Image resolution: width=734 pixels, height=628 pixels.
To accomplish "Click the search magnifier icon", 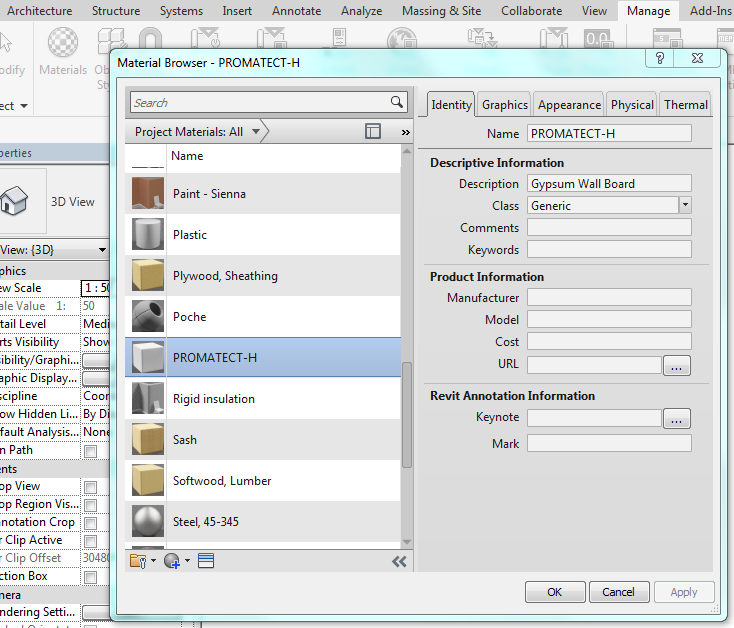I will (x=397, y=102).
